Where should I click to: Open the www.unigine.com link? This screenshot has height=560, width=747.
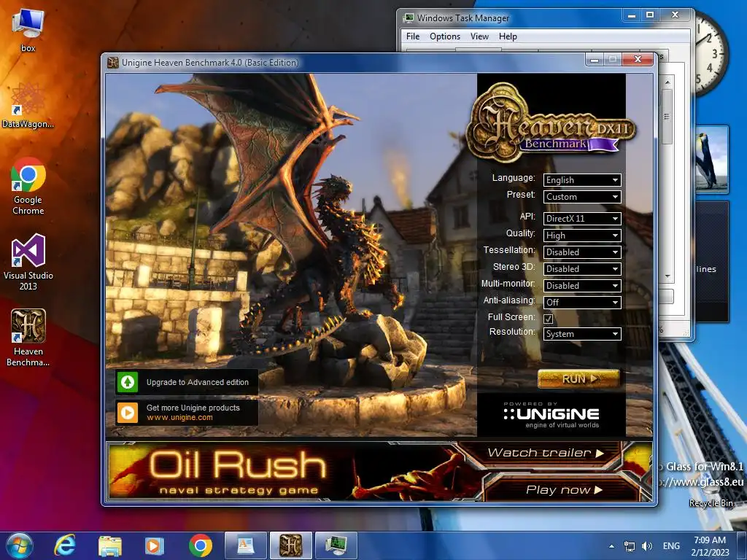point(179,418)
